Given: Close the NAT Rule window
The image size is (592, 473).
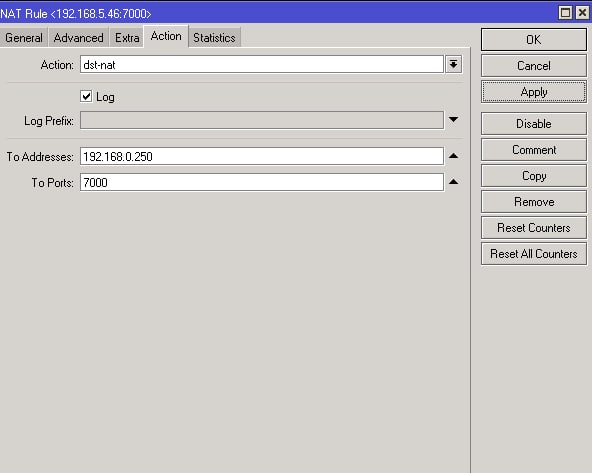Looking at the screenshot, I should (582, 13).
